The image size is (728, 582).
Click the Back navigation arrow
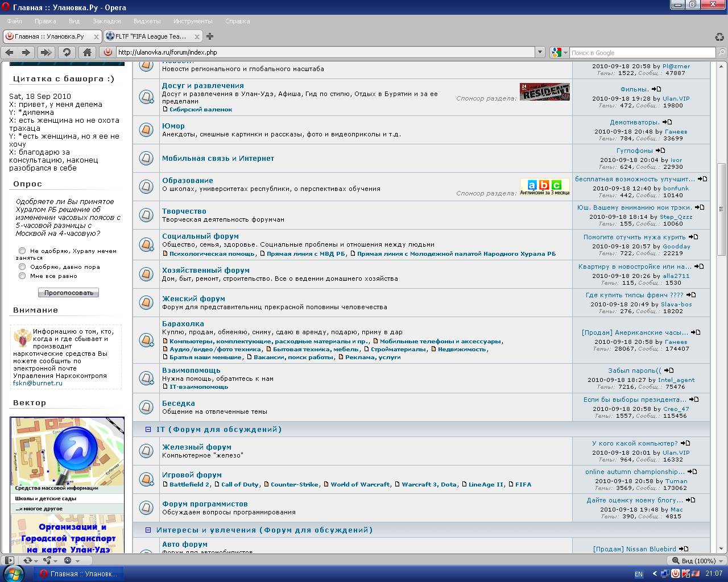pos(9,52)
